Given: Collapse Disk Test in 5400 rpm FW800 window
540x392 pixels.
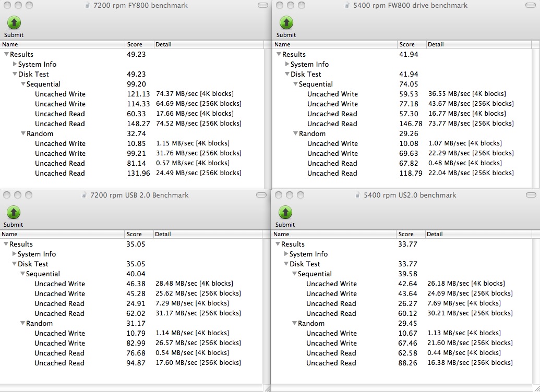Looking at the screenshot, I should (x=287, y=73).
